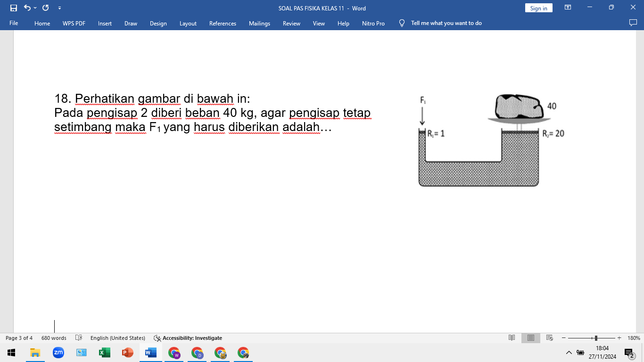
Task: Open the View tab
Action: point(319,23)
